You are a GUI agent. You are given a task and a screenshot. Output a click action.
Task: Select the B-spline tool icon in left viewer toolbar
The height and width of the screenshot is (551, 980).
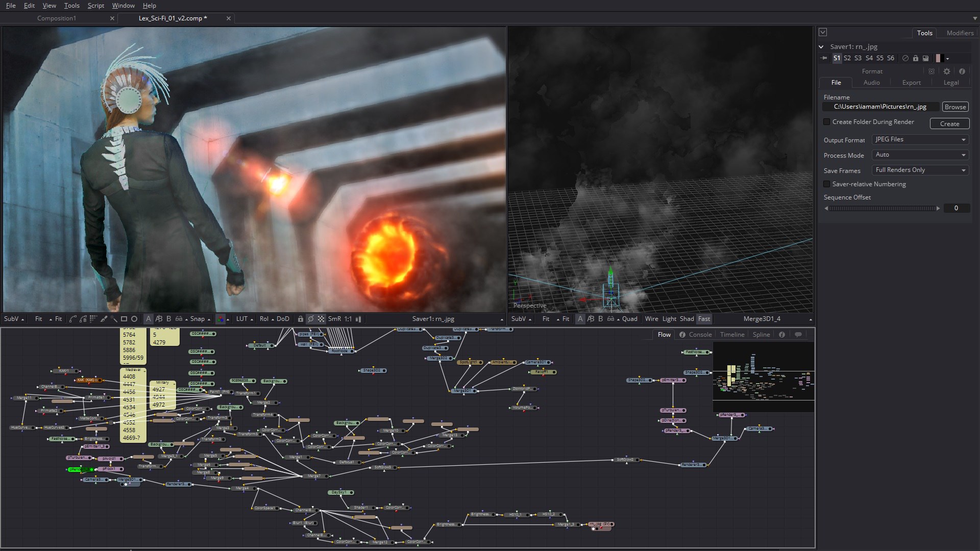pos(83,319)
